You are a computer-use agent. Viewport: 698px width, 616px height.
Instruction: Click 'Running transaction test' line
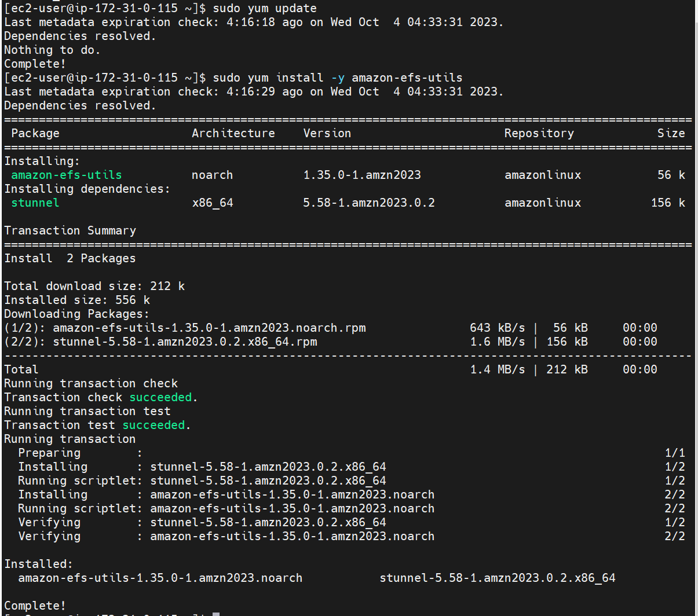(x=87, y=412)
